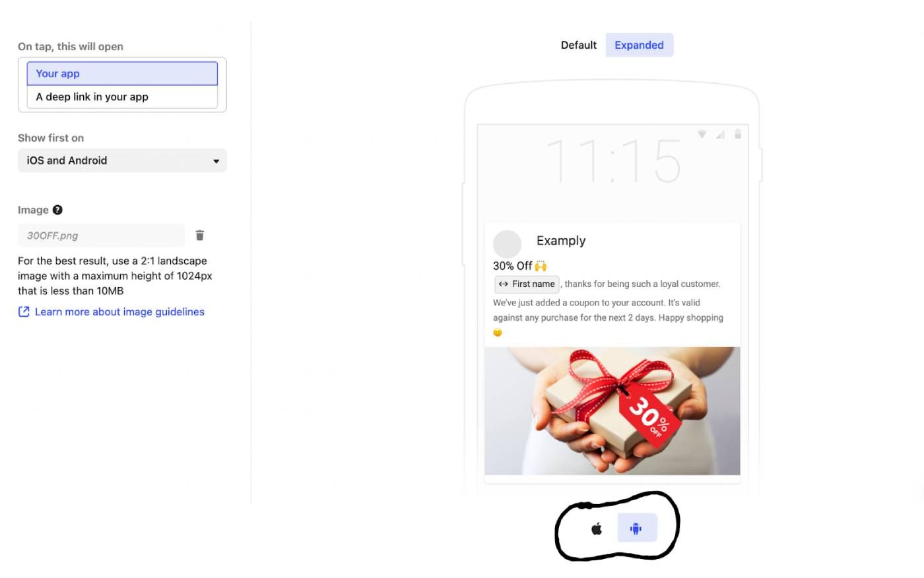Click the external link icon for image guidelines
This screenshot has height=578, width=924.
tap(24, 311)
